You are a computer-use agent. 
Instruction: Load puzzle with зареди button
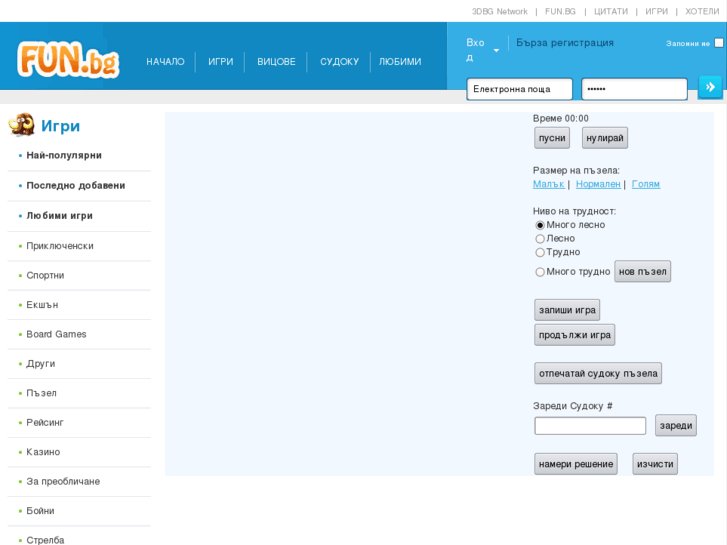(676, 425)
